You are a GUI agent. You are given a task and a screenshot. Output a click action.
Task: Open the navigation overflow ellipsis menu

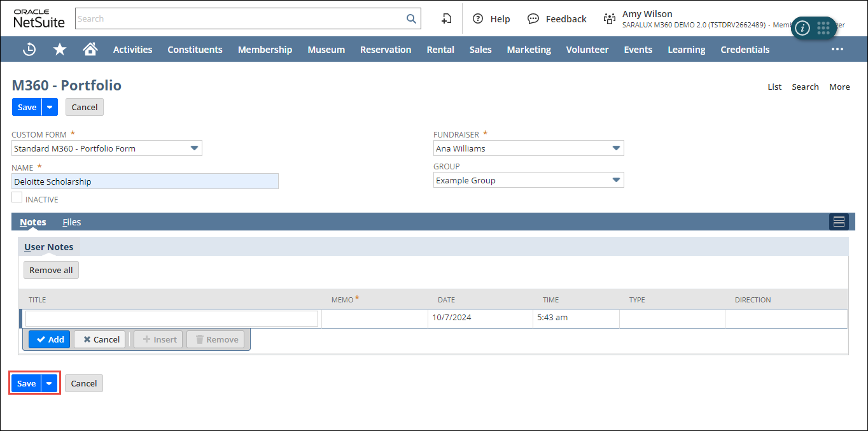coord(837,49)
